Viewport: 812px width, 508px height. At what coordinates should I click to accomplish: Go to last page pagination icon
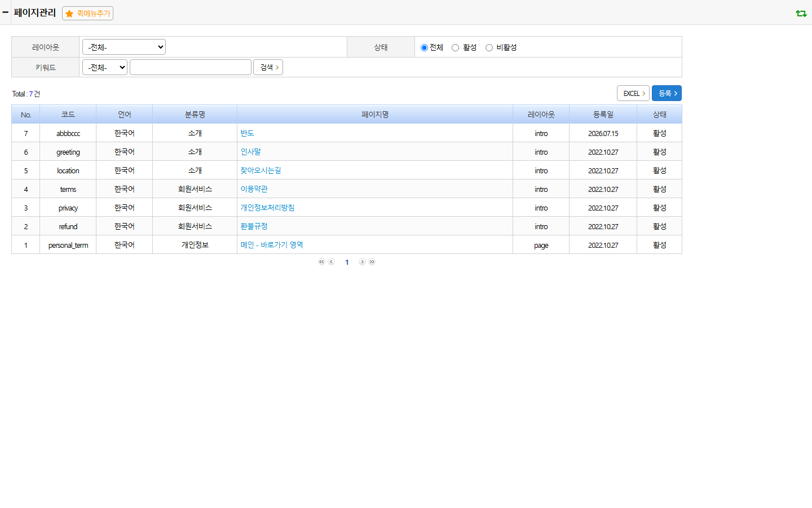[x=372, y=262]
